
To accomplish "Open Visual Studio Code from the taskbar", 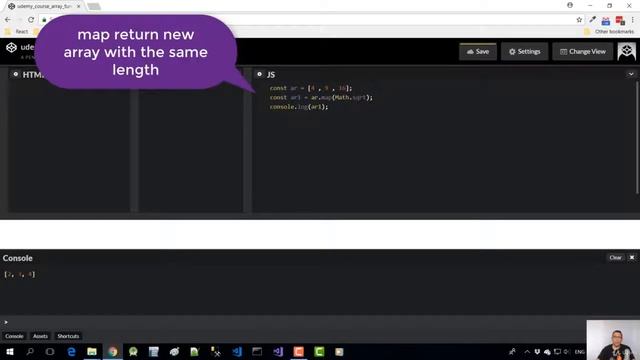I will click(x=237, y=351).
